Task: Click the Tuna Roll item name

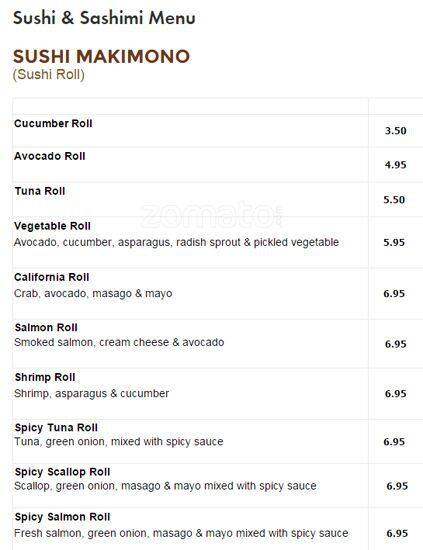Action: point(40,191)
